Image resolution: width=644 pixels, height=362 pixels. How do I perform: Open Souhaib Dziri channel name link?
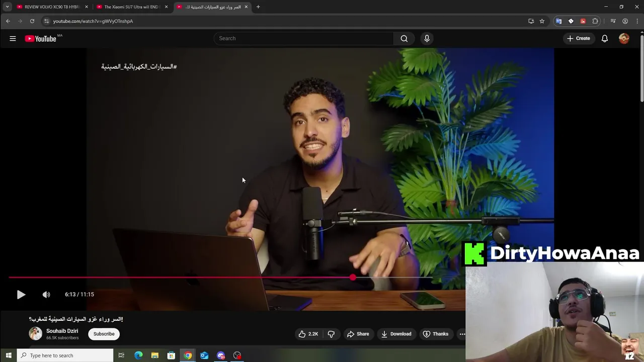pos(62,331)
